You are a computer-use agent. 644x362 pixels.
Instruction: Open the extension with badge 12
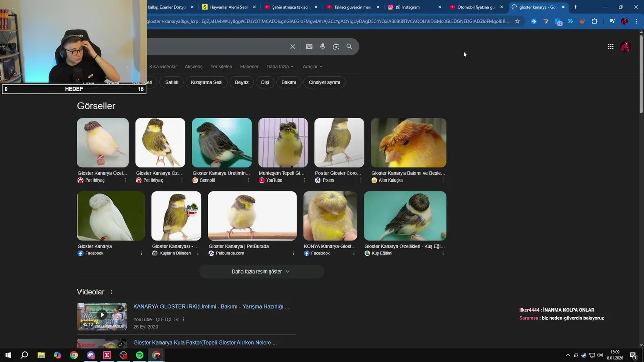(558, 21)
